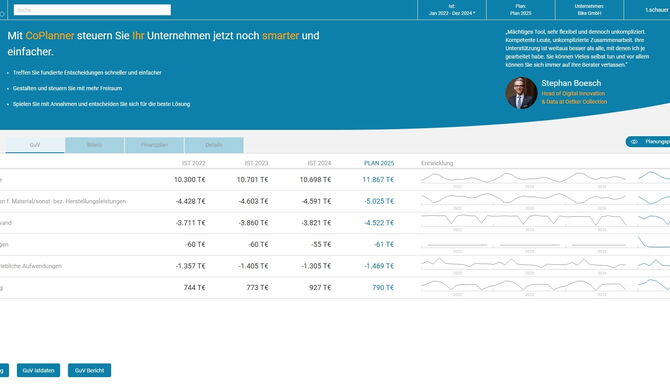Open the Plan selector showing Plan 2025
This screenshot has height=385, width=670.
[x=520, y=10]
